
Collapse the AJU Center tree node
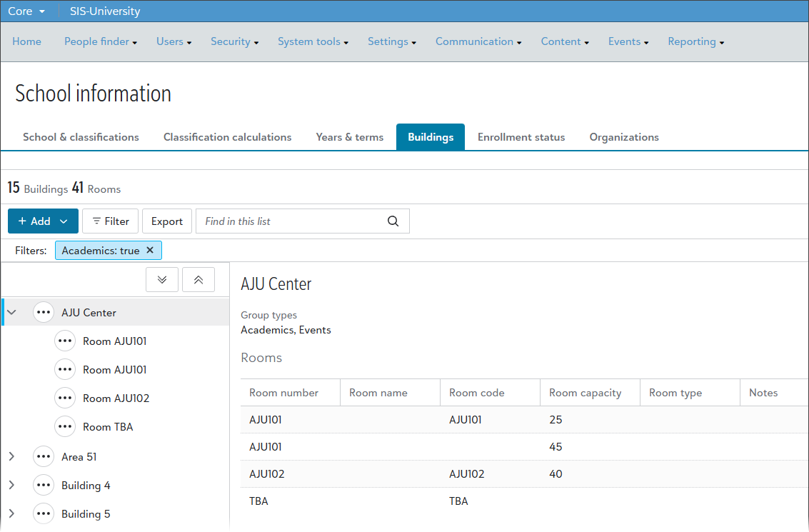pos(12,312)
